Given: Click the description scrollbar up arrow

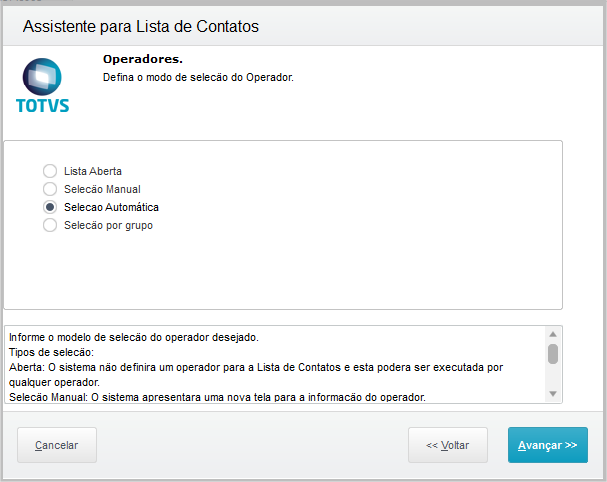Looking at the screenshot, I should [552, 334].
